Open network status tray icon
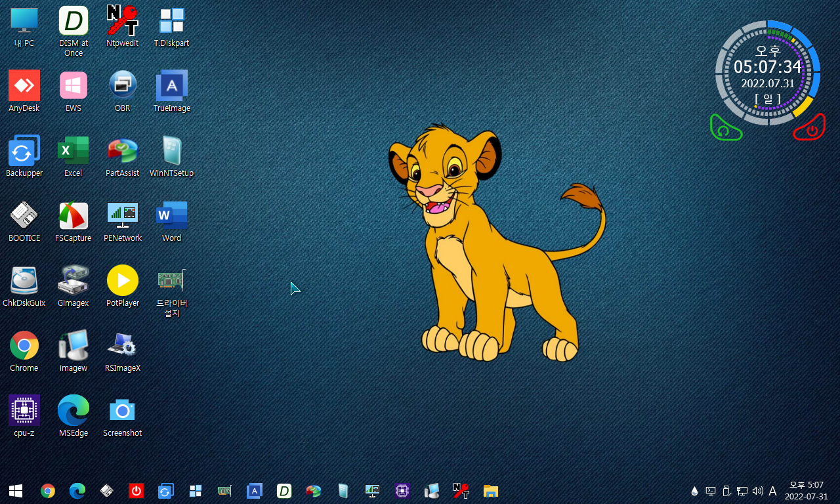Screen dimensions: 840x504 tap(742, 491)
